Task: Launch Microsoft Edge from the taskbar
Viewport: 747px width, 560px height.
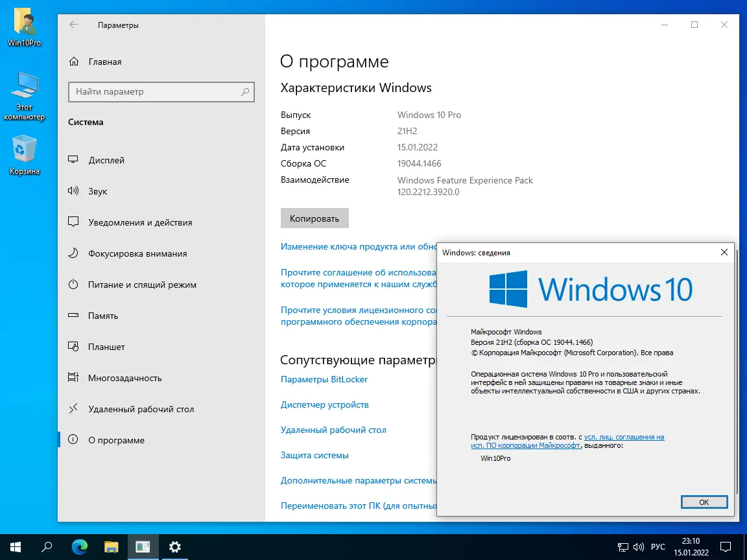Action: pos(79,547)
